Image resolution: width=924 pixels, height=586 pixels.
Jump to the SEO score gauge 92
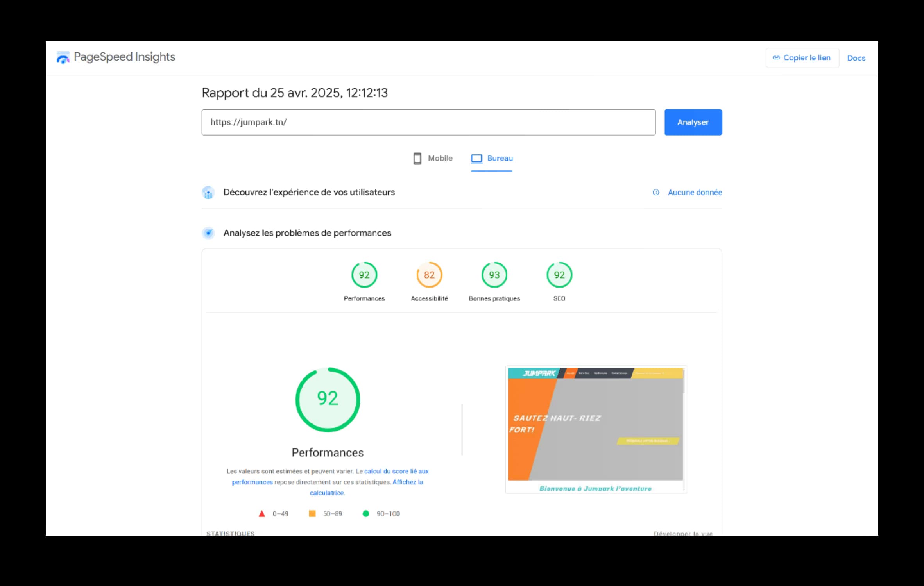[559, 275]
